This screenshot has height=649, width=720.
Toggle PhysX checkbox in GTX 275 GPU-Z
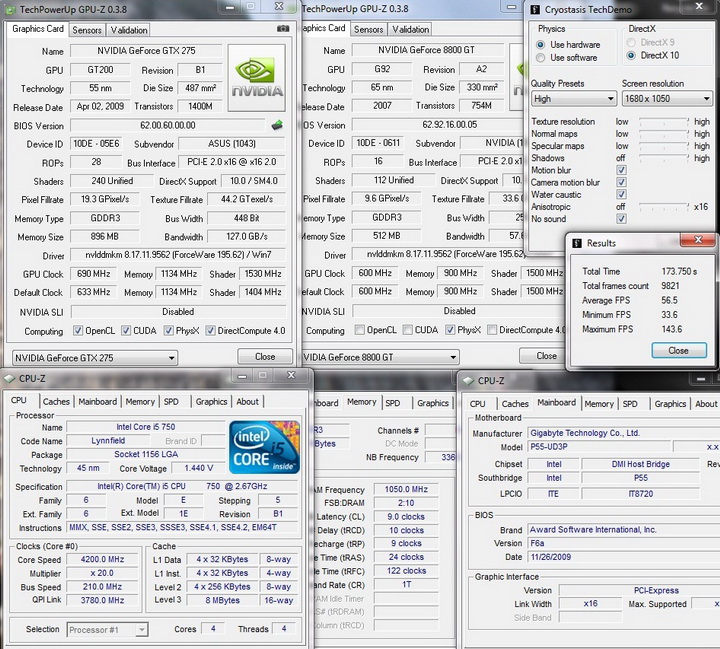[169, 331]
